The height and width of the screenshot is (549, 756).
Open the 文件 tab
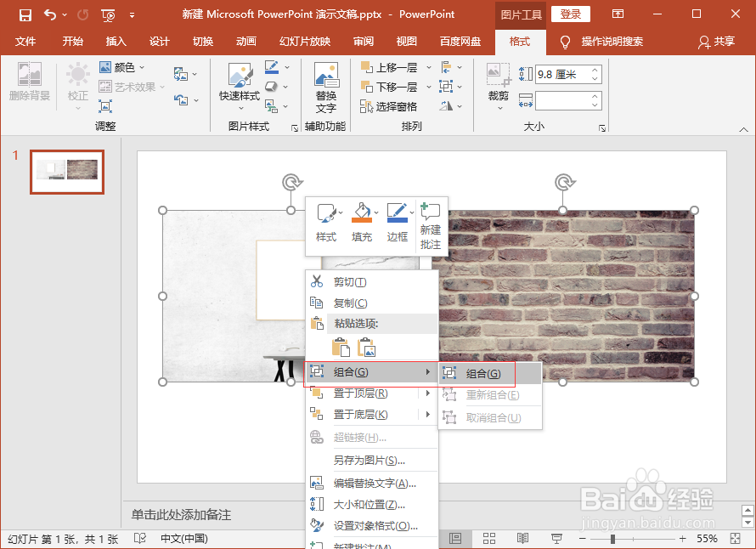click(25, 42)
